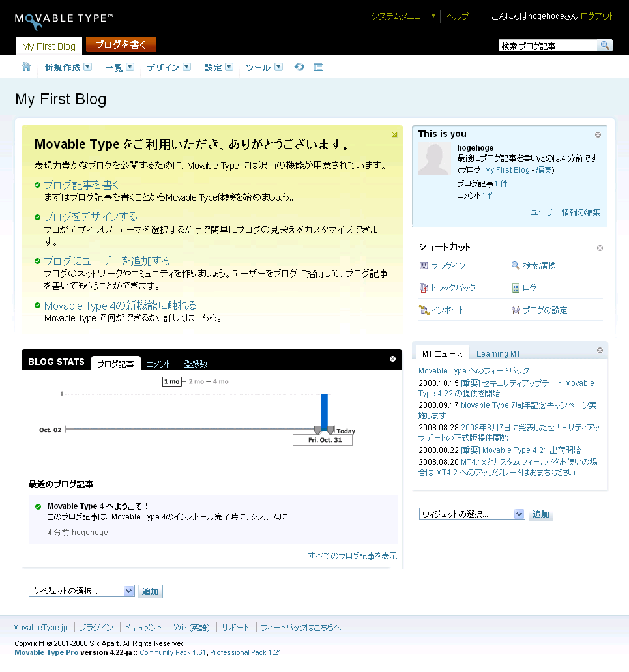Open the ブログの設定 shortcut
Image resolution: width=629 pixels, height=672 pixels.
[x=540, y=310]
